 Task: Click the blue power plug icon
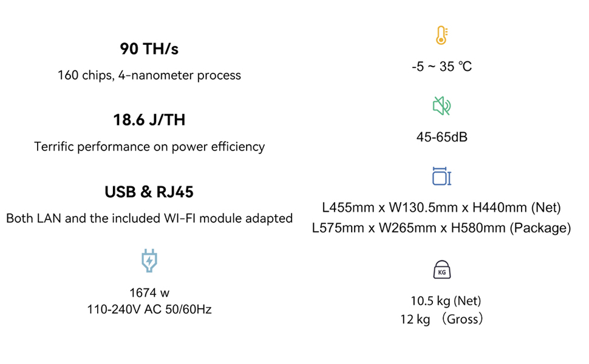pyautogui.click(x=149, y=260)
